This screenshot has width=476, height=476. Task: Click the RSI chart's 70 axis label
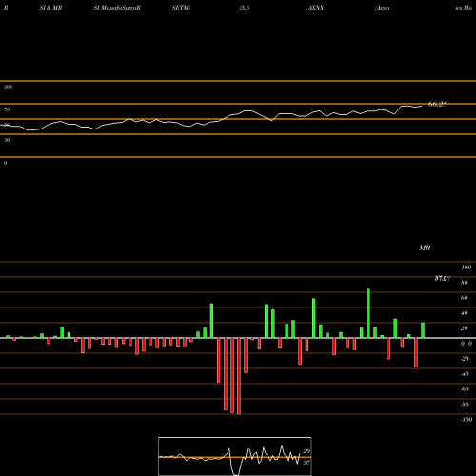[x=7, y=109]
